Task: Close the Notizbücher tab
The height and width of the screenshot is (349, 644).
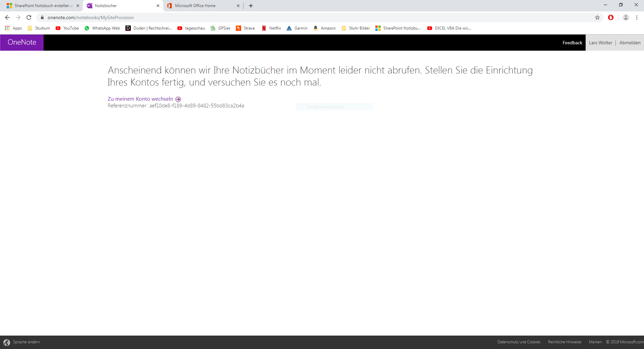Action: coord(158,6)
